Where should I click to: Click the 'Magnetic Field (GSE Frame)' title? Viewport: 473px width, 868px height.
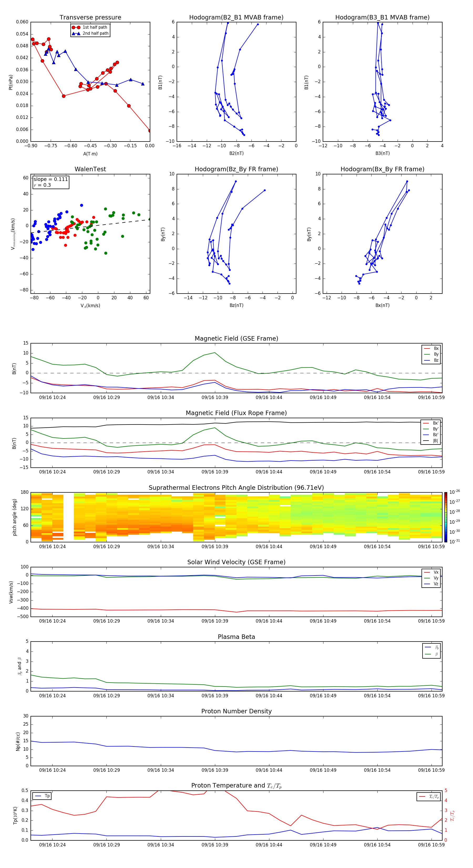236,339
